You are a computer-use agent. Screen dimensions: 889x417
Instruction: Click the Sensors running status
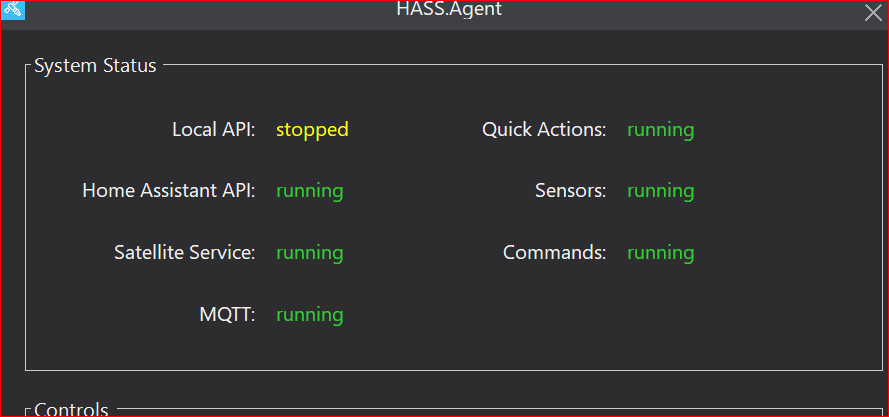[x=660, y=191]
